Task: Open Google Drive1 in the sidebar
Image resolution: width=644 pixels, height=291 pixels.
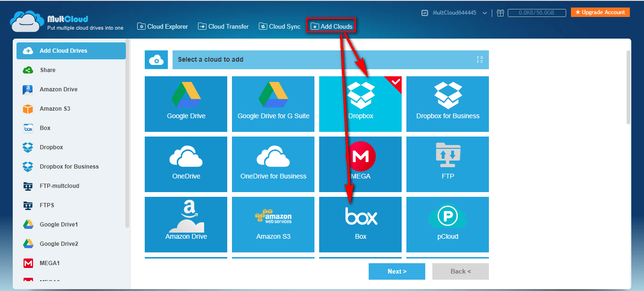Action: click(x=71, y=225)
